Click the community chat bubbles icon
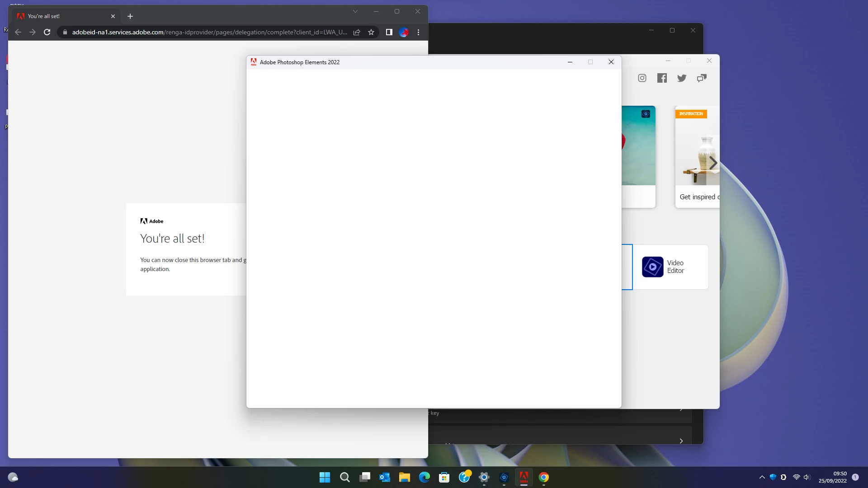The image size is (868, 488). click(702, 78)
